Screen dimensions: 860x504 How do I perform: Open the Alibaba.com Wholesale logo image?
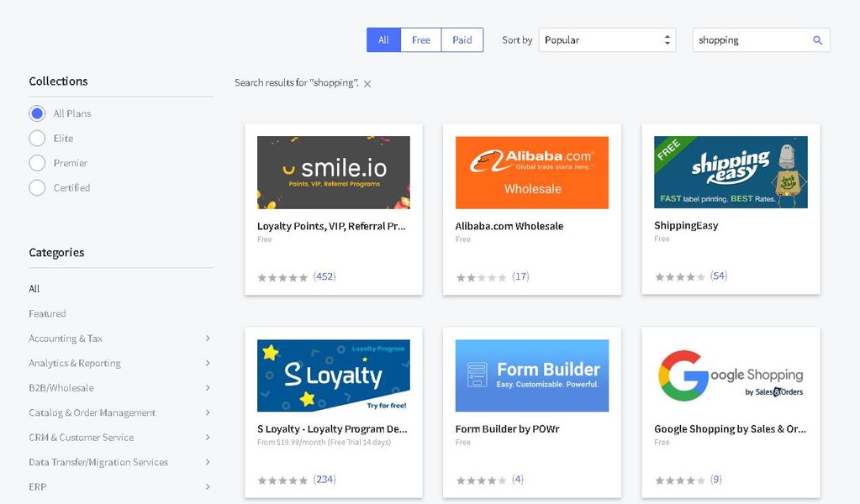[x=532, y=172]
